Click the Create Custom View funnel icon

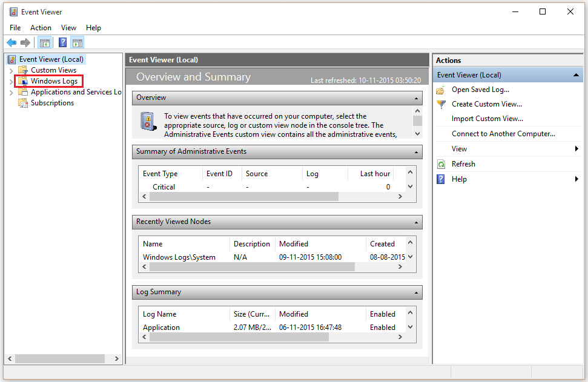(x=441, y=104)
